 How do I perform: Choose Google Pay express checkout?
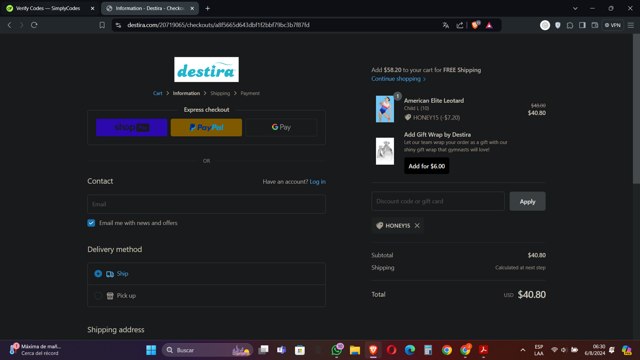pyautogui.click(x=281, y=127)
